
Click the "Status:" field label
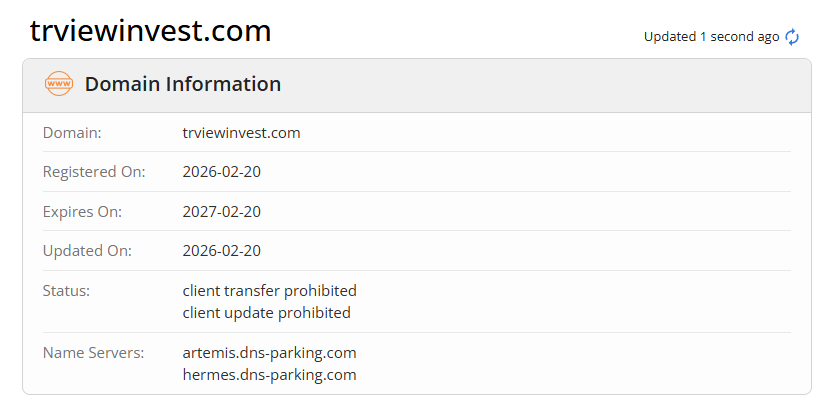pyautogui.click(x=66, y=291)
